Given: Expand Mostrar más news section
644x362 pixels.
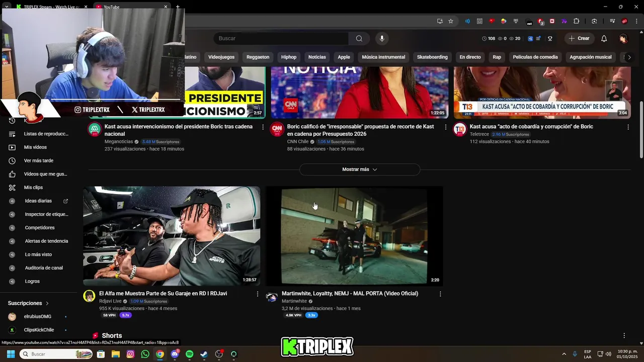Looking at the screenshot, I should [360, 169].
